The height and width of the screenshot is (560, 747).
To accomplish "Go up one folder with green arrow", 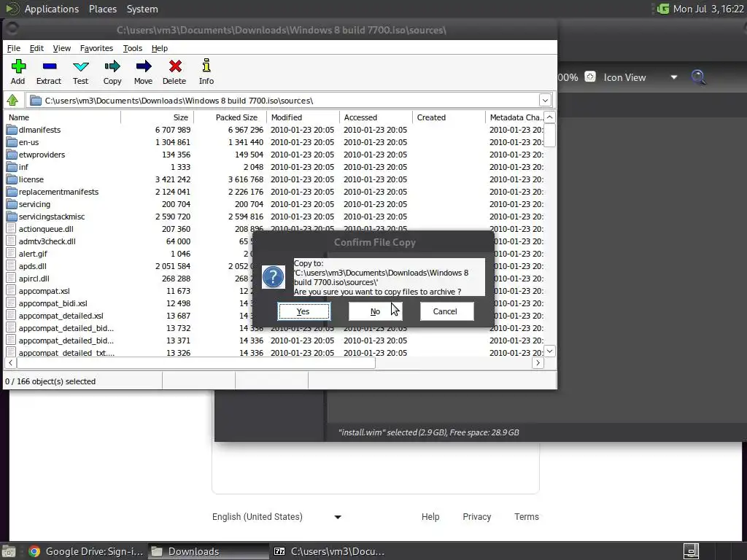I will [x=12, y=101].
